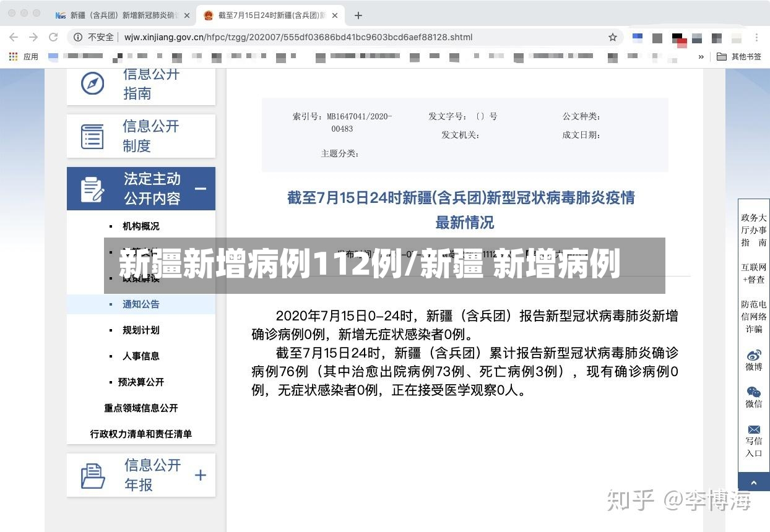Screen dimensions: 770x532
Task: Close the first news browser tab
Action: 187,15
